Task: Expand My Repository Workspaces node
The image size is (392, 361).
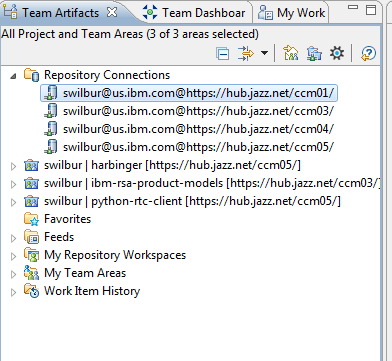Action: (13, 256)
